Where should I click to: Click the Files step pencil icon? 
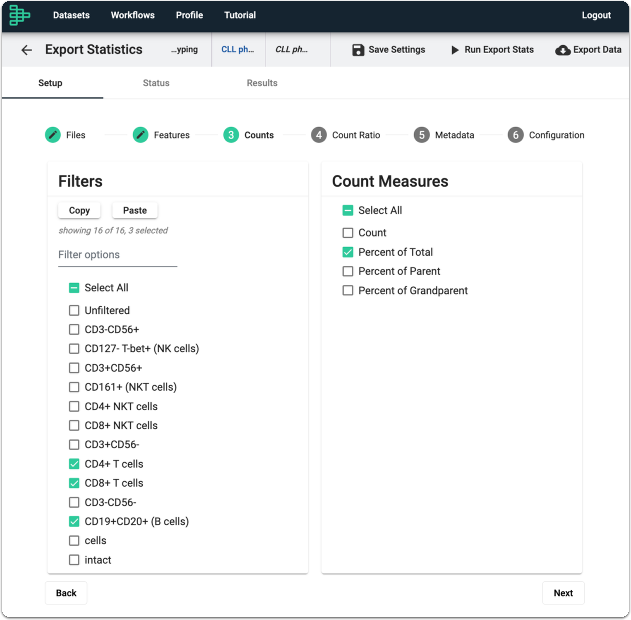[53, 135]
